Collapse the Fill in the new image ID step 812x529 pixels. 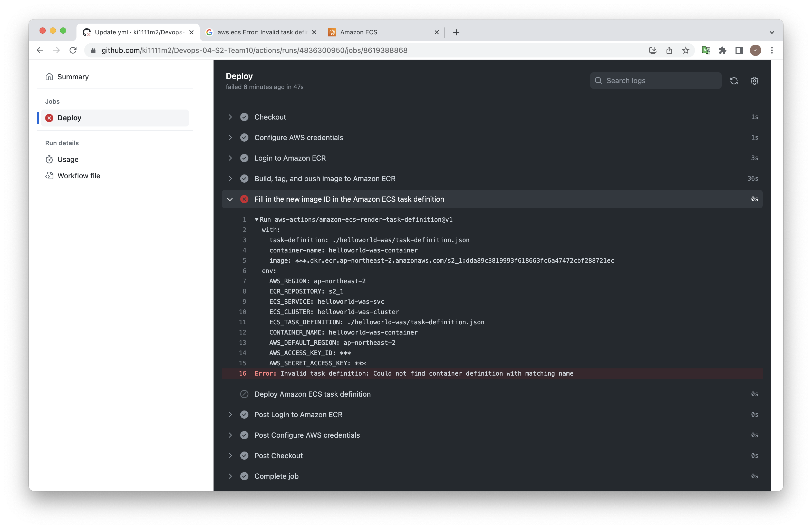[x=230, y=199]
